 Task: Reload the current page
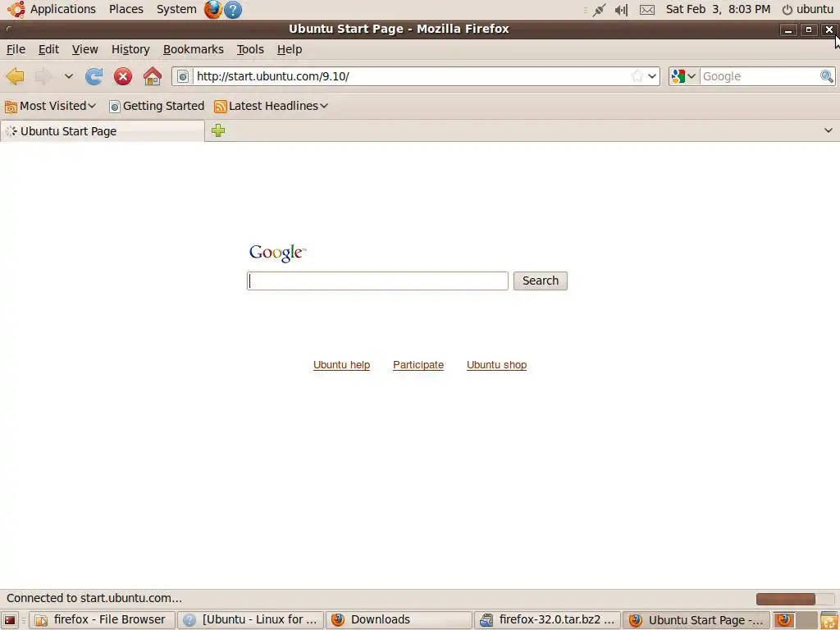[x=94, y=76]
